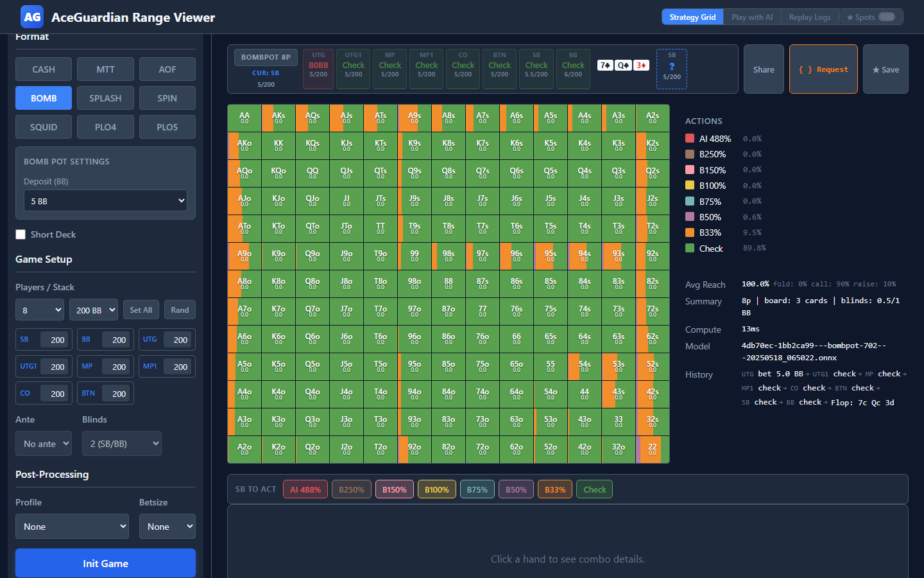Switch to the Play with AI tab
Image resolution: width=924 pixels, height=578 pixels.
pos(751,17)
